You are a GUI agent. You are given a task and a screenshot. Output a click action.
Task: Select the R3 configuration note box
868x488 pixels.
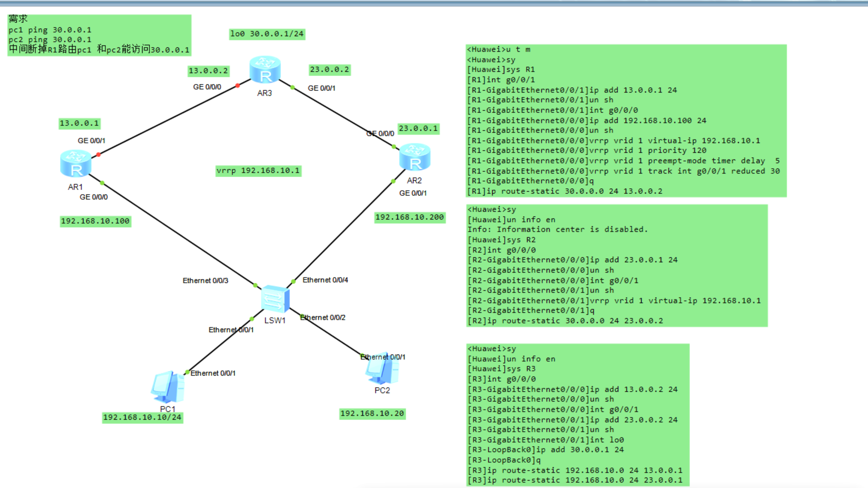click(x=578, y=415)
